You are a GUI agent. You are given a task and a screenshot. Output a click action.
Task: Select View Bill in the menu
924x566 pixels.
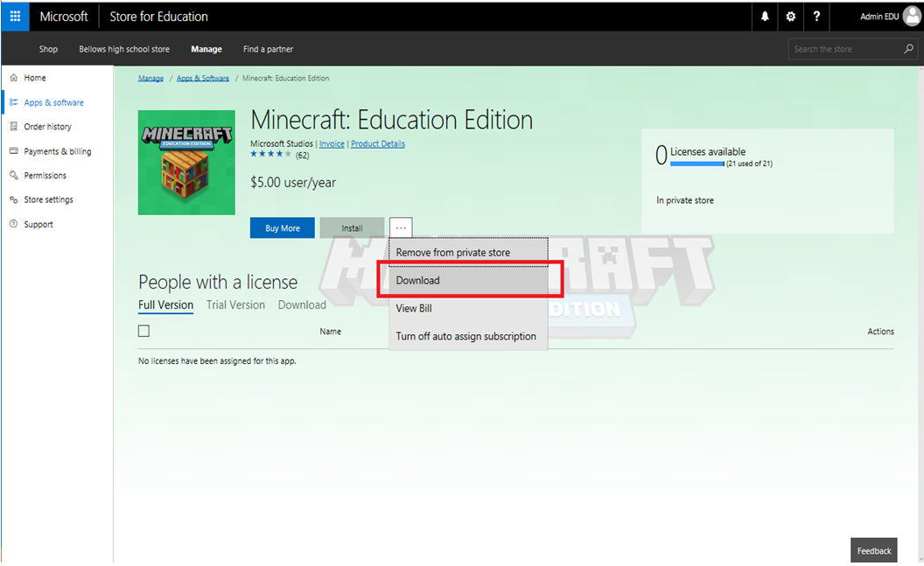tap(468, 308)
